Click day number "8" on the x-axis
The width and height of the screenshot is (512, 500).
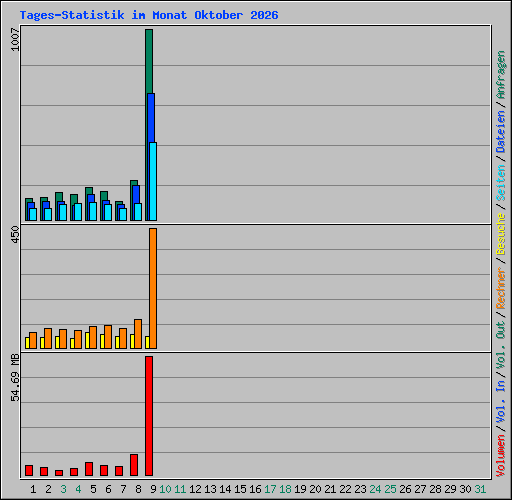pos(138,489)
